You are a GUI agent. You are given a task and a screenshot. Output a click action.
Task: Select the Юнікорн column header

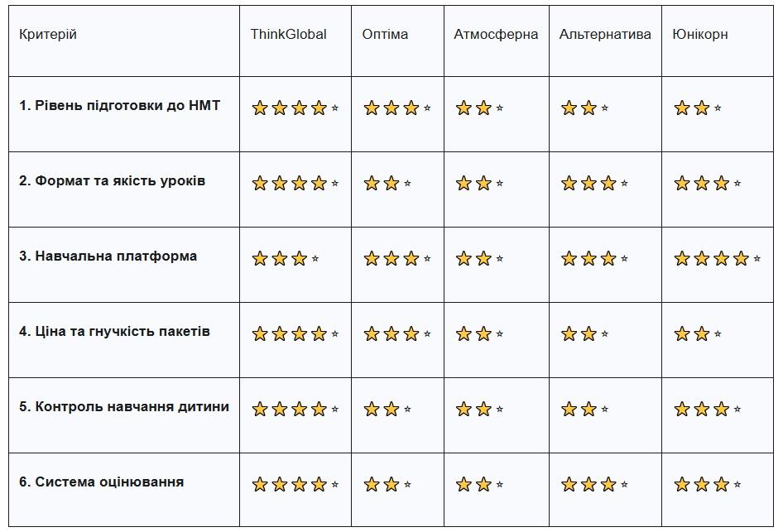pyautogui.click(x=700, y=35)
